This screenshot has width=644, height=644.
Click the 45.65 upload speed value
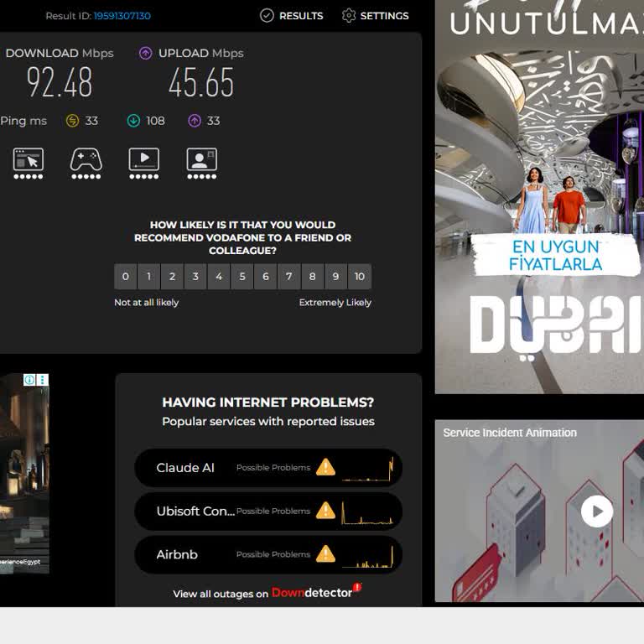[201, 83]
